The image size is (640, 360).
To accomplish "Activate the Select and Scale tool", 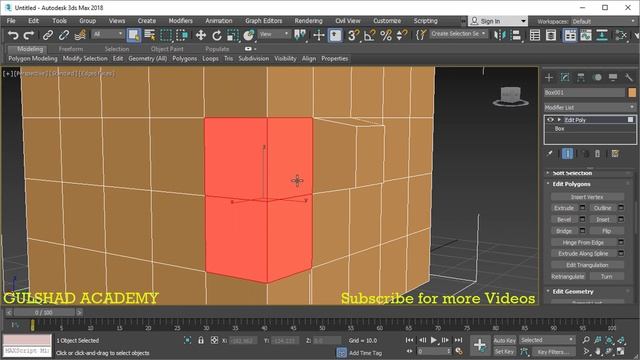I will [x=233, y=35].
